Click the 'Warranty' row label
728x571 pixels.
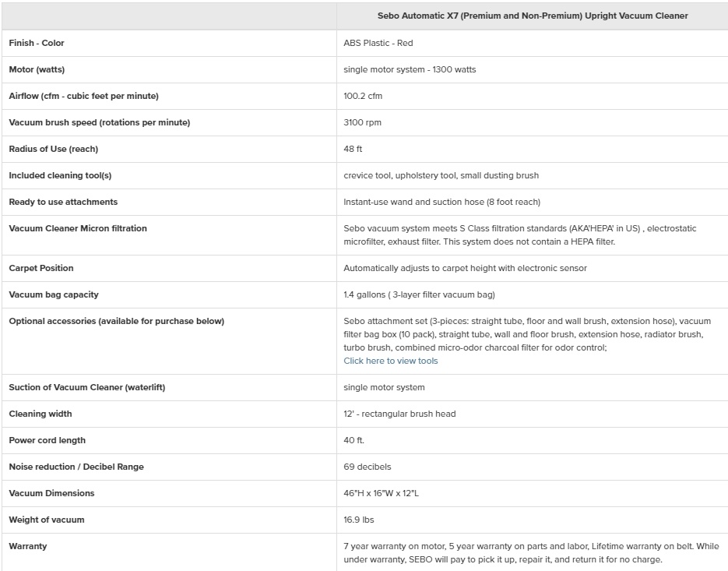28,546
